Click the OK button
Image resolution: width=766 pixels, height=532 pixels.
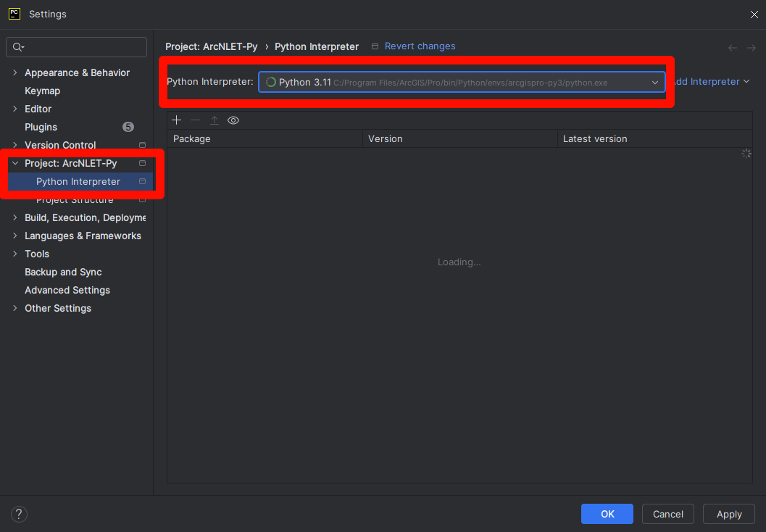(607, 514)
